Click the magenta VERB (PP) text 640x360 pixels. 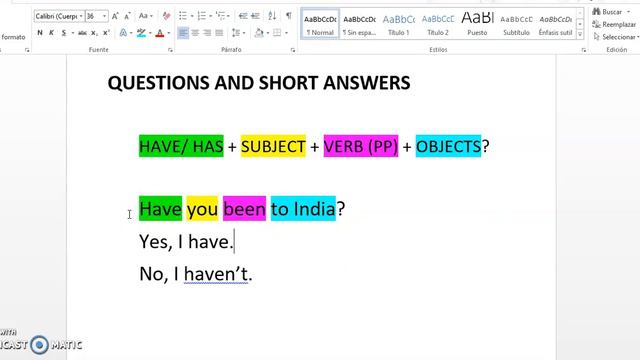coord(361,146)
